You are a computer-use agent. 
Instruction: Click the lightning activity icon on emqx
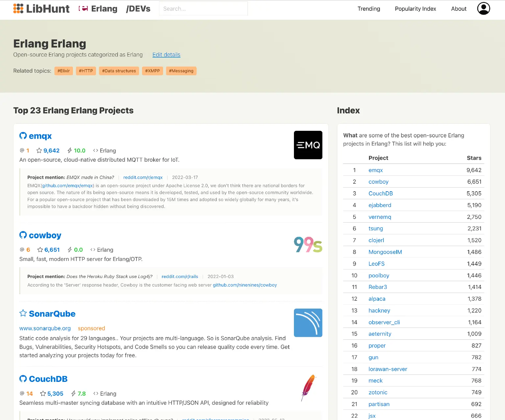pos(70,150)
